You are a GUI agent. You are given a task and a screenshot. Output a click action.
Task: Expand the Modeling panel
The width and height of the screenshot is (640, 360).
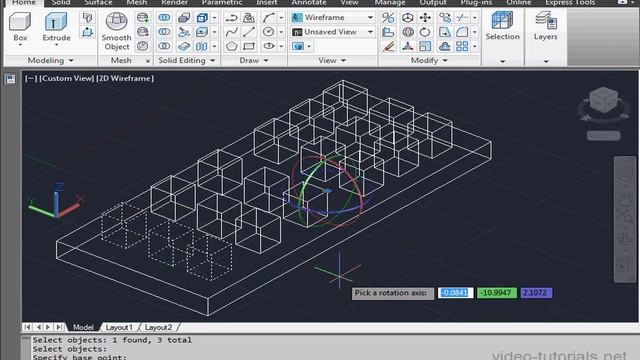click(50, 60)
